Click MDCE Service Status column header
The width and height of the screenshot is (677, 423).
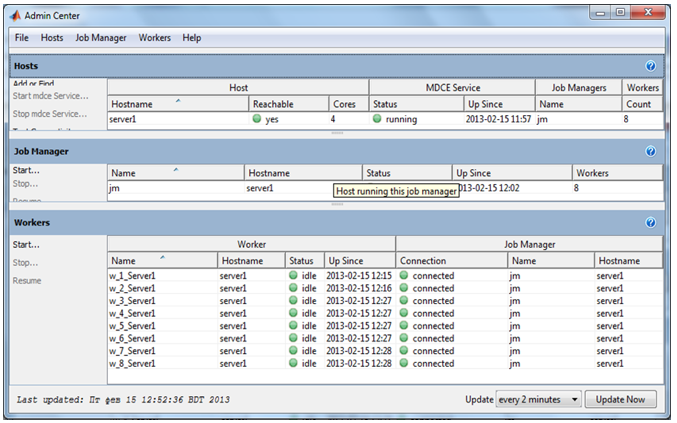coord(416,104)
